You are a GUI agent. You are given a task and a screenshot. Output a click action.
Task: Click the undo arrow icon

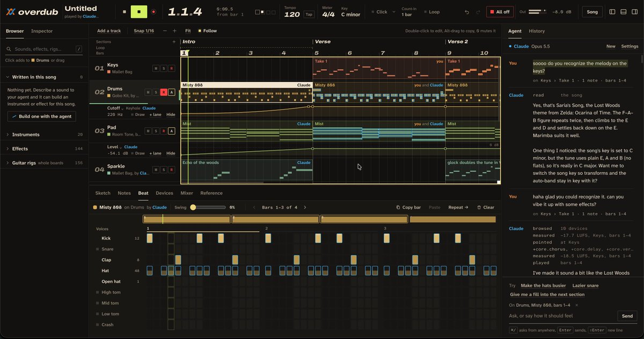pyautogui.click(x=467, y=12)
